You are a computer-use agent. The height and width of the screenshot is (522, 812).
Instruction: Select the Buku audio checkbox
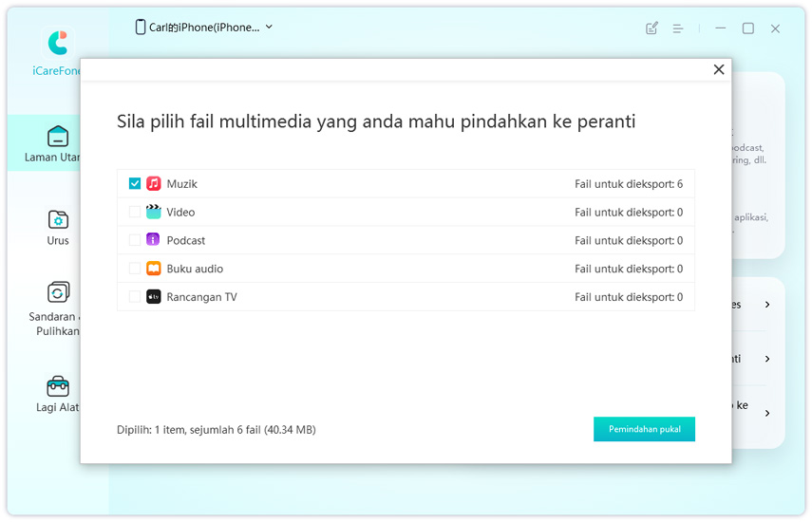coord(135,269)
